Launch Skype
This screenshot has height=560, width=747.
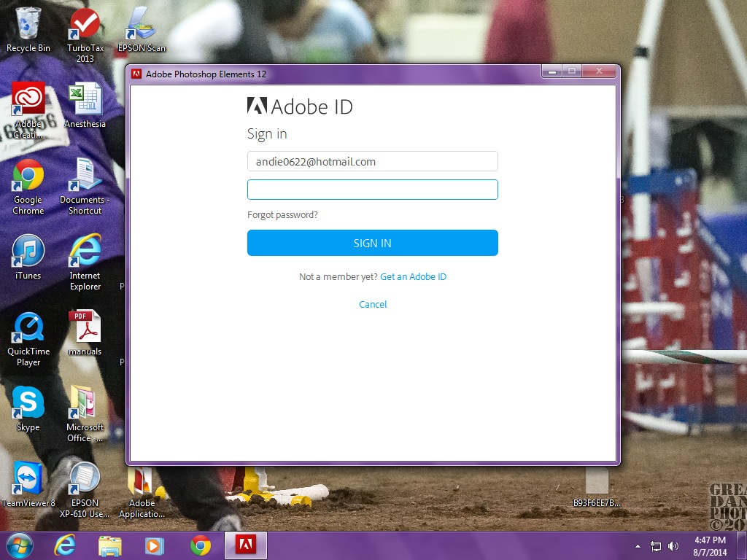pyautogui.click(x=28, y=401)
